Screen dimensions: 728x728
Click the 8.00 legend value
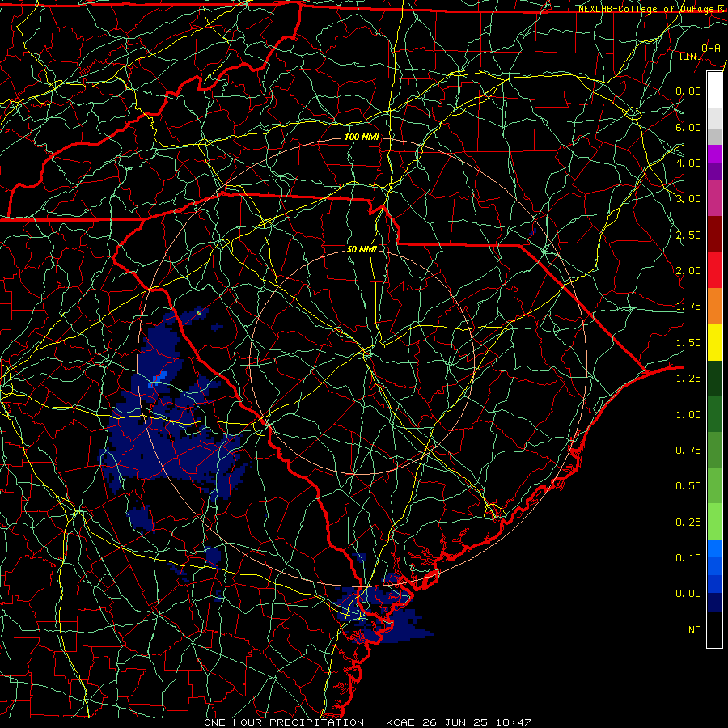pyautogui.click(x=688, y=91)
